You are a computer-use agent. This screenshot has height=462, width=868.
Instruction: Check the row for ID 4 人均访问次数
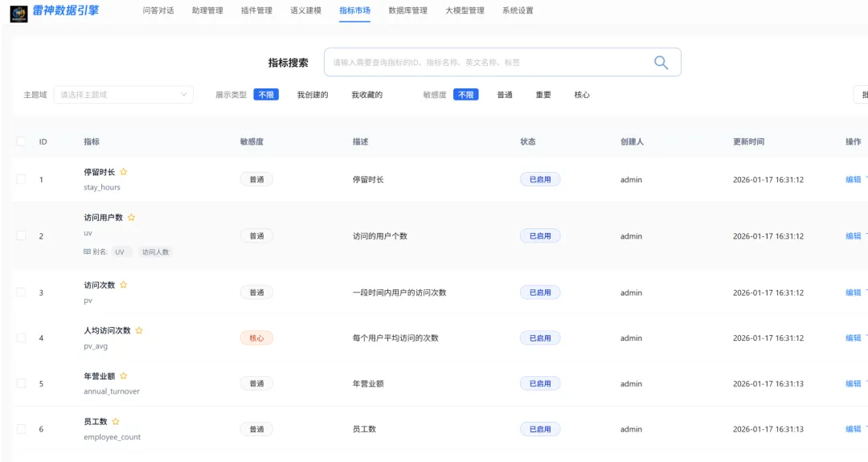tap(21, 338)
